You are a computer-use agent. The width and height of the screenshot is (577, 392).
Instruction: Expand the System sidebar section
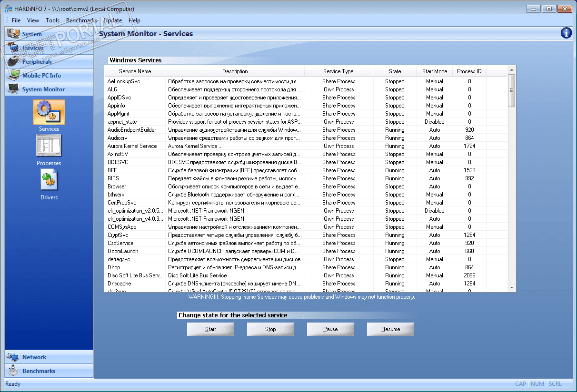(49, 34)
